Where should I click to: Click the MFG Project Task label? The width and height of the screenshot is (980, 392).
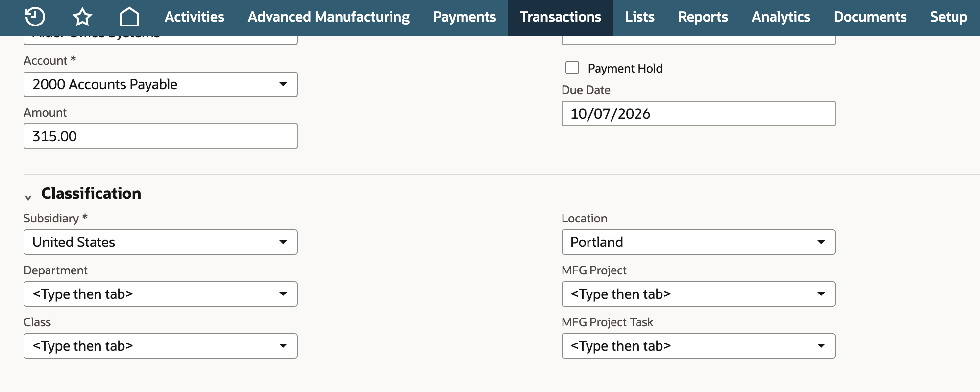pyautogui.click(x=607, y=322)
